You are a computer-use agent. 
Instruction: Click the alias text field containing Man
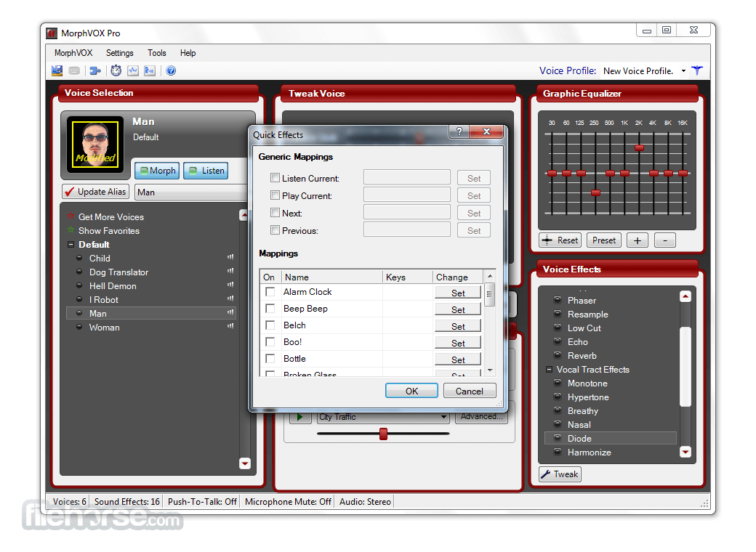coord(192,192)
